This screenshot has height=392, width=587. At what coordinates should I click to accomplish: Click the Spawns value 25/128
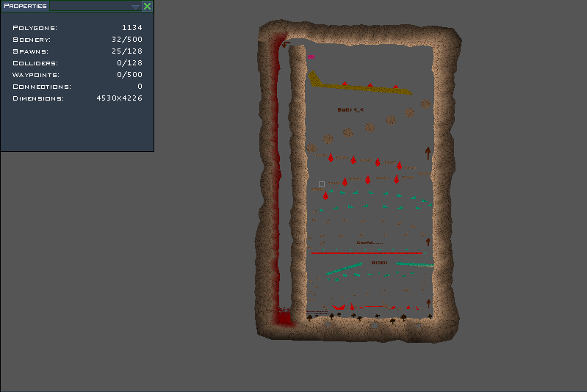click(126, 51)
